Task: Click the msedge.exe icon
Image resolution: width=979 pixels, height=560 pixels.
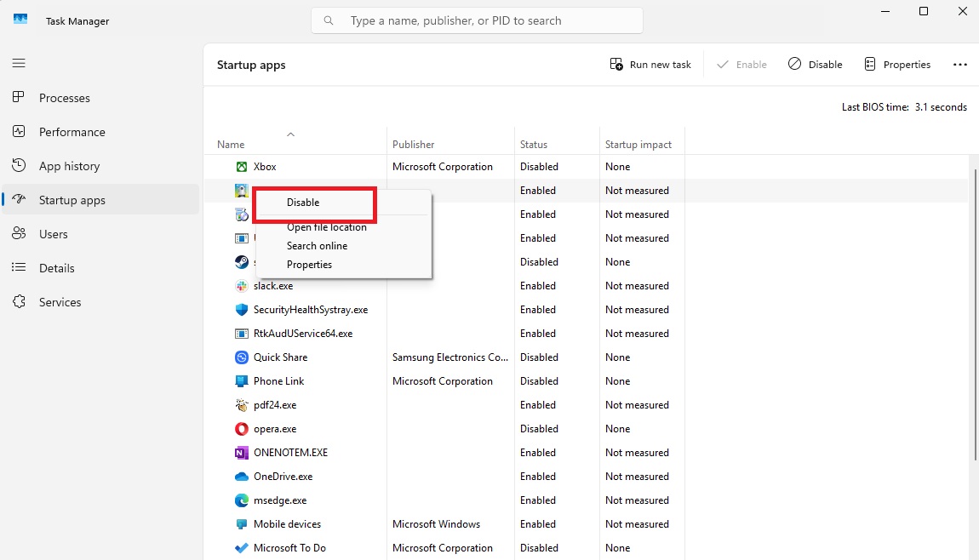Action: pos(242,500)
